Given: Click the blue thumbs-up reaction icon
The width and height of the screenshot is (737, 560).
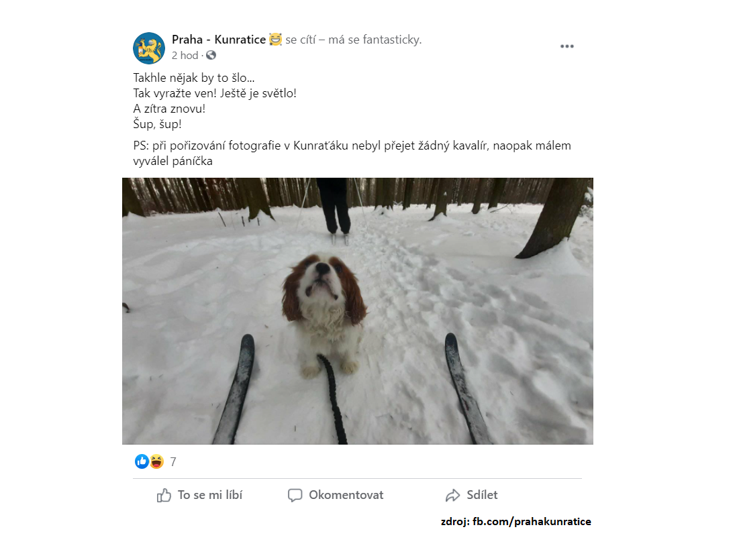Looking at the screenshot, I should (142, 461).
